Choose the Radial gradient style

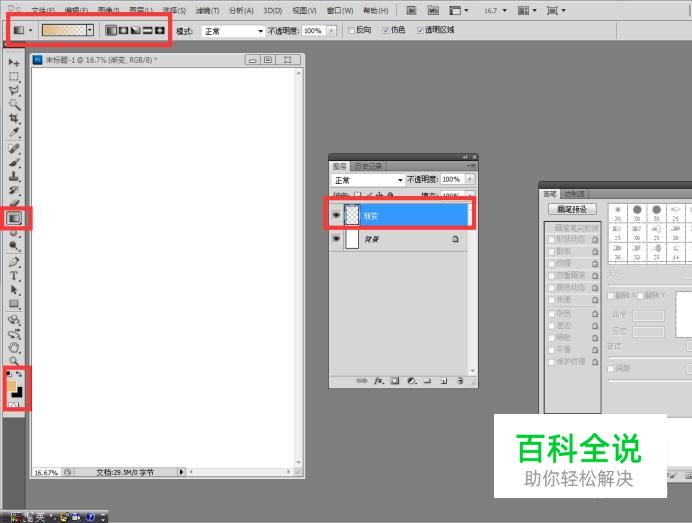click(x=123, y=30)
